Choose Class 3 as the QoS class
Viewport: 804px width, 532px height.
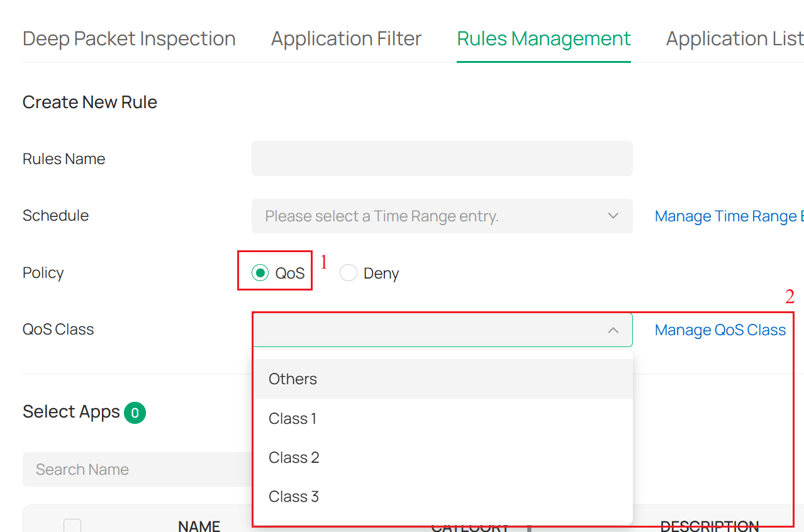[294, 496]
